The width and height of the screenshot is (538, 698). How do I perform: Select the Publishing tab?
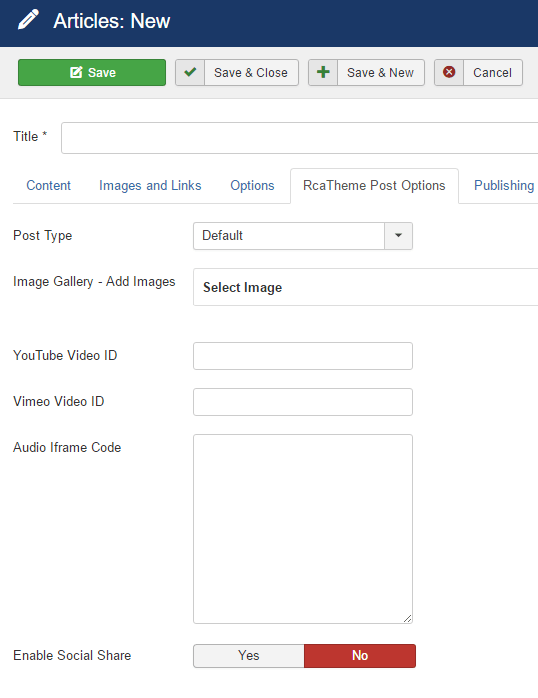[x=504, y=185]
